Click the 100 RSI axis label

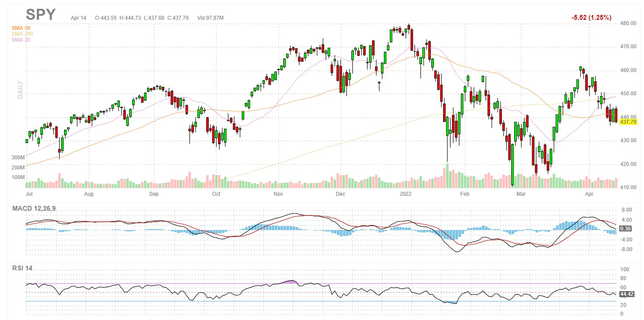pos(625,270)
